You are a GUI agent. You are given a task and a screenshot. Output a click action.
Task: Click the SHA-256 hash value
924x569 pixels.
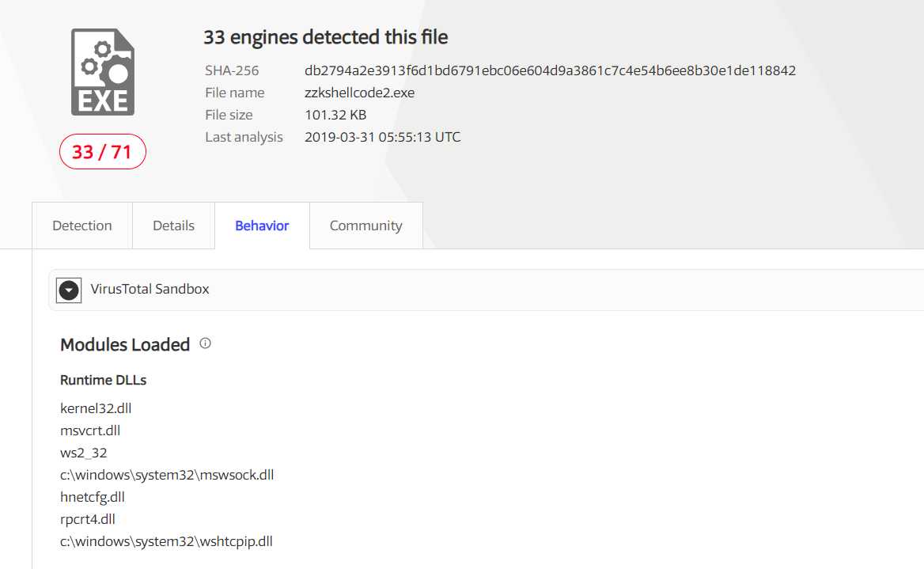click(550, 70)
